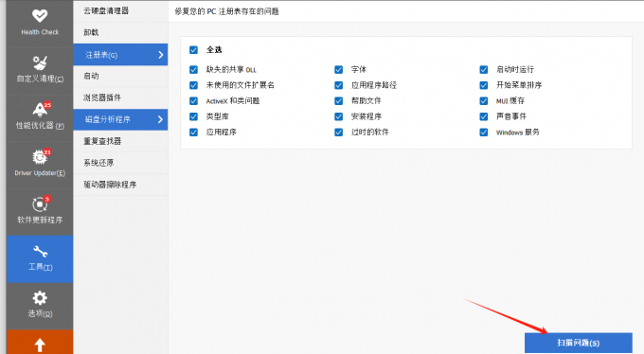Uncheck 字体 checkbox
This screenshot has height=354, width=644.
(338, 69)
